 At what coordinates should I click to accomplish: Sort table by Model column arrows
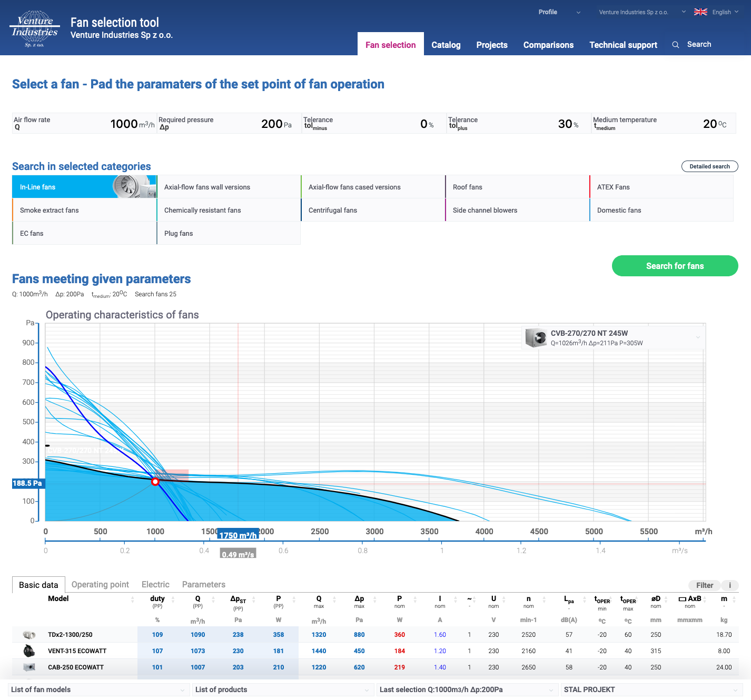133,599
